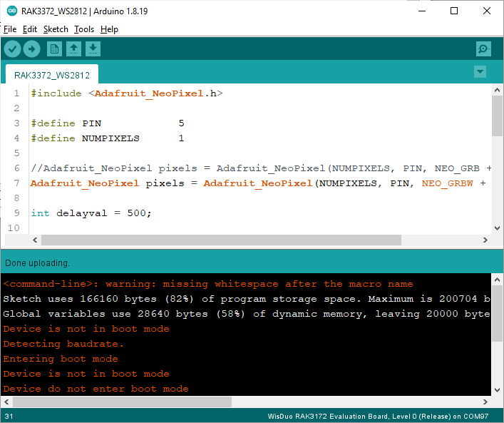
Task: Click the console vertical scrollbar up arrow
Action: (497, 280)
